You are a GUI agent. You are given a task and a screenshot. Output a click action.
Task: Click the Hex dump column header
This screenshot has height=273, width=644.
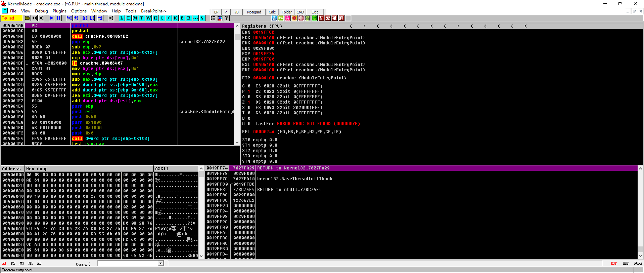click(89, 168)
